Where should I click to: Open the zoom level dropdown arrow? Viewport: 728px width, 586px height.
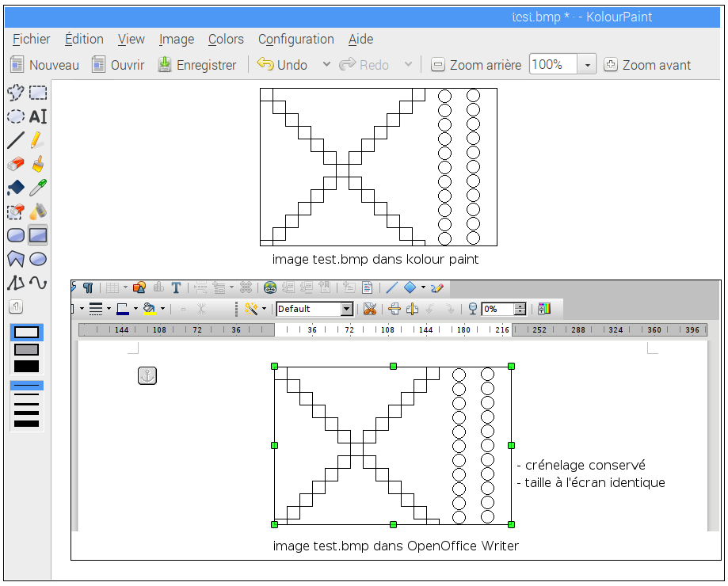pyautogui.click(x=587, y=65)
